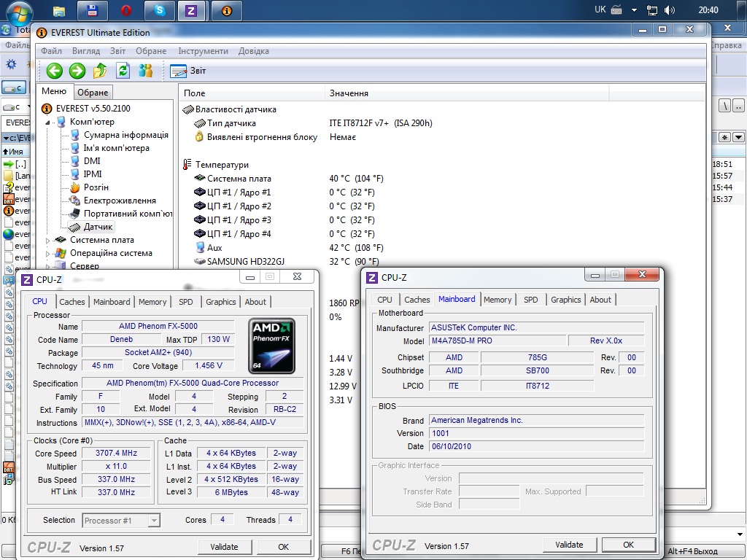The image size is (747, 560).
Task: Go up one level in EVEREST toolbar
Action: (x=100, y=71)
